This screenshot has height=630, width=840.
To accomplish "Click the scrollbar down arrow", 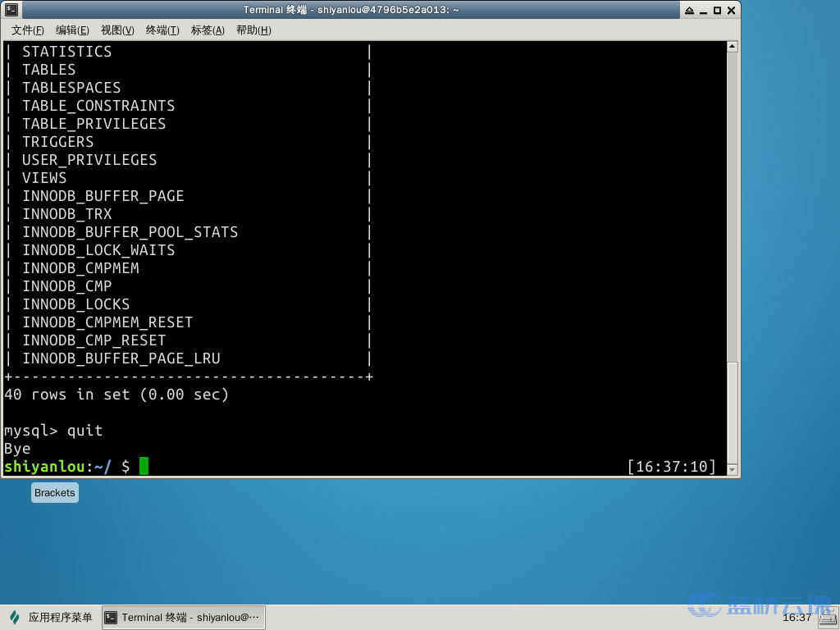I will (733, 470).
